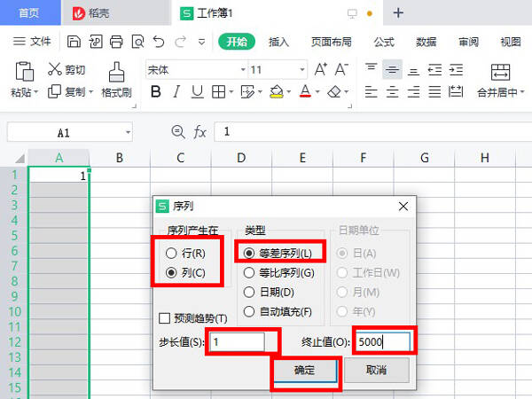Toggle Italic formatting
Viewport: 532px width, 399px height.
[176, 91]
